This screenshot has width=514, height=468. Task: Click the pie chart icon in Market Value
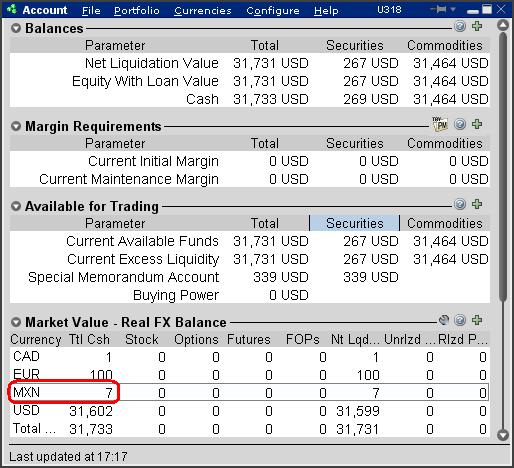[444, 320]
